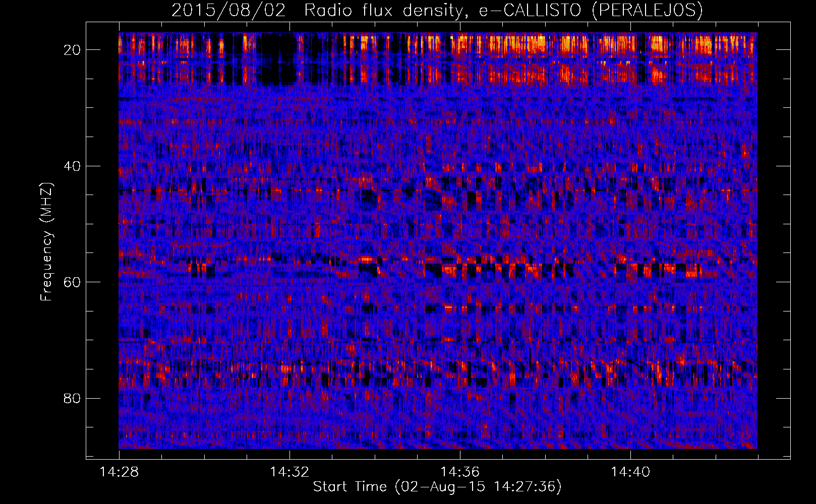Viewport: 816px width, 504px height.
Task: Click the 60 MHz frequency tick label
Action: point(73,282)
